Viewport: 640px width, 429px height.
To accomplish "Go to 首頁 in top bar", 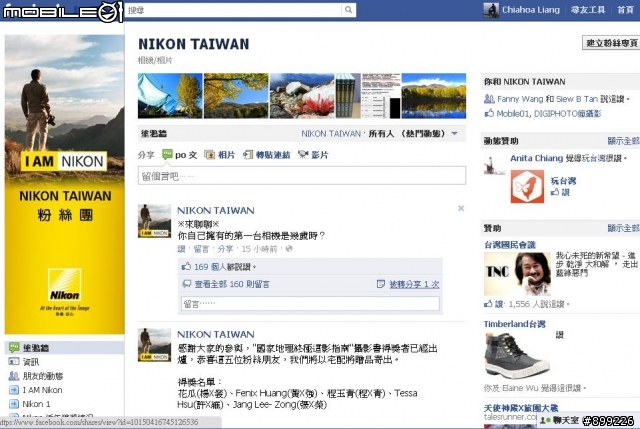I will tap(625, 10).
